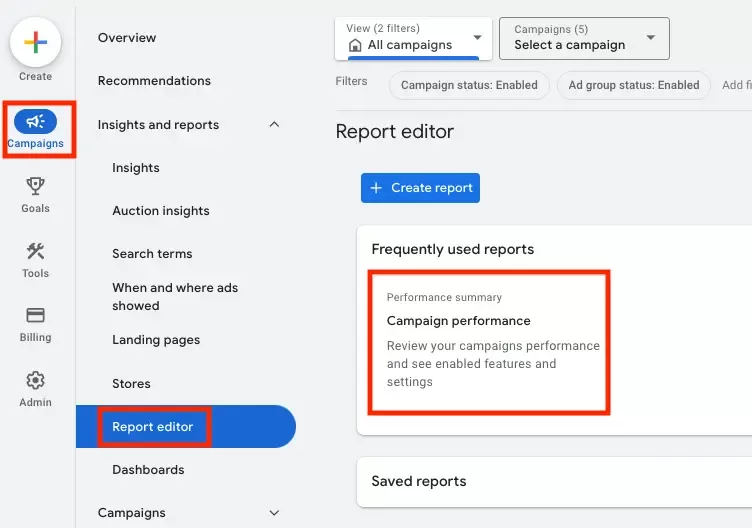Click the Campaigns (5) label

pyautogui.click(x=551, y=30)
